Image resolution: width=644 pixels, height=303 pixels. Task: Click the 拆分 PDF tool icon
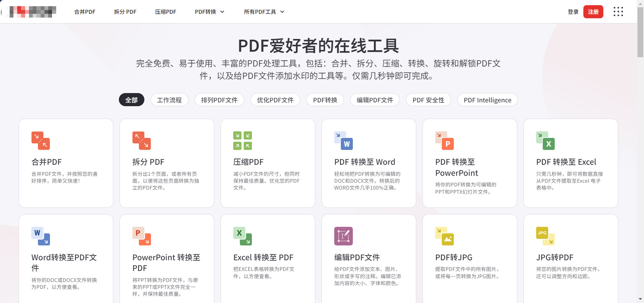point(142,141)
